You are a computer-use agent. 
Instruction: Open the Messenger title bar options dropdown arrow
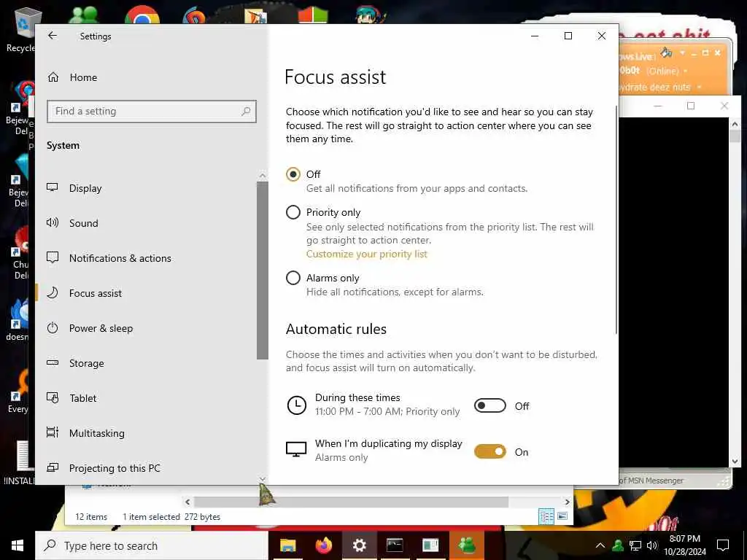[682, 52]
